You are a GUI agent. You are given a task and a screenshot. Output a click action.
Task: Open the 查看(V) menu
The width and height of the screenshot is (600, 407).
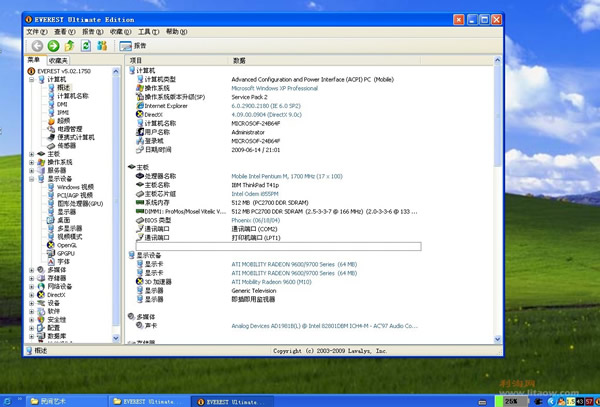65,32
